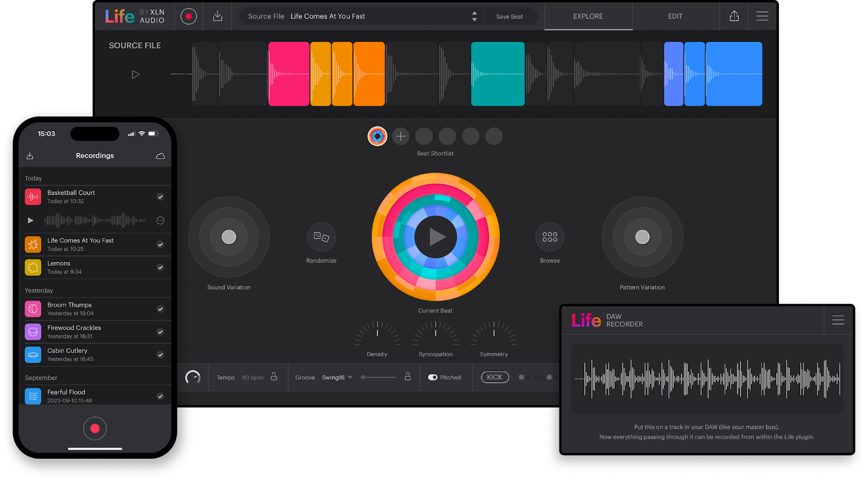Select the large blue slice at the waveform end
This screenshot has height=482, width=868.
(734, 74)
